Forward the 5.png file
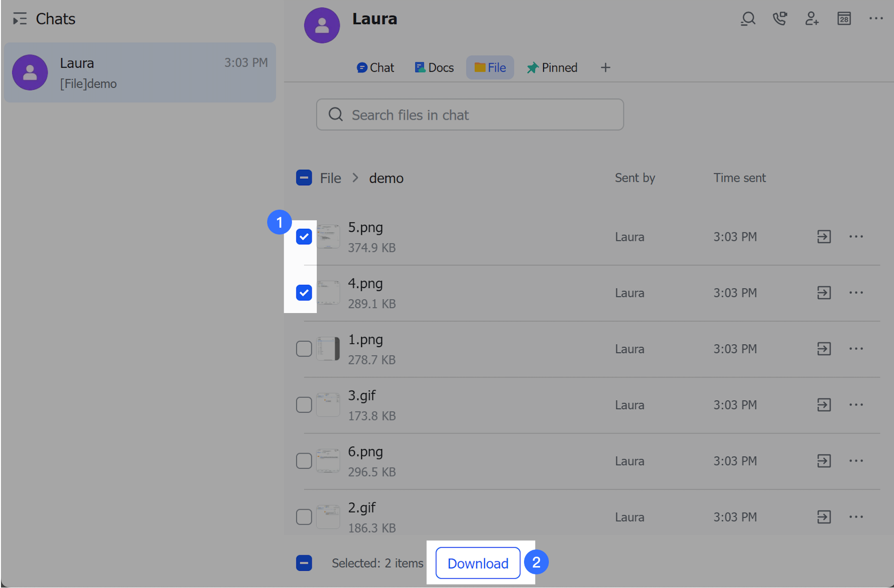 coord(824,237)
